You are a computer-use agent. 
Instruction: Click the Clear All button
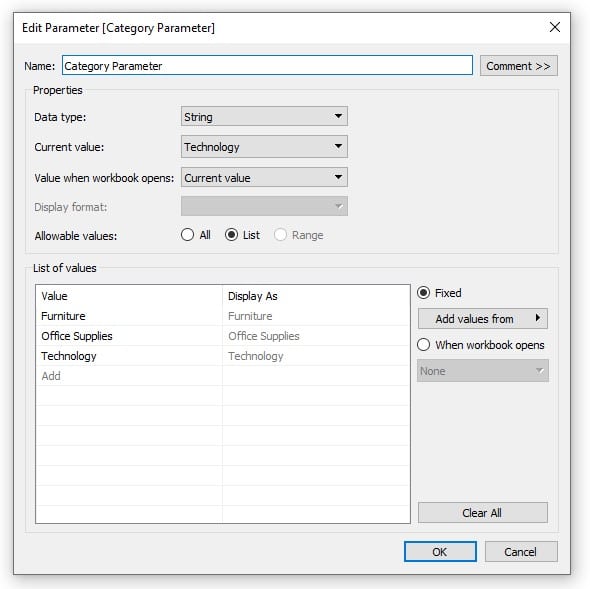[x=482, y=513]
